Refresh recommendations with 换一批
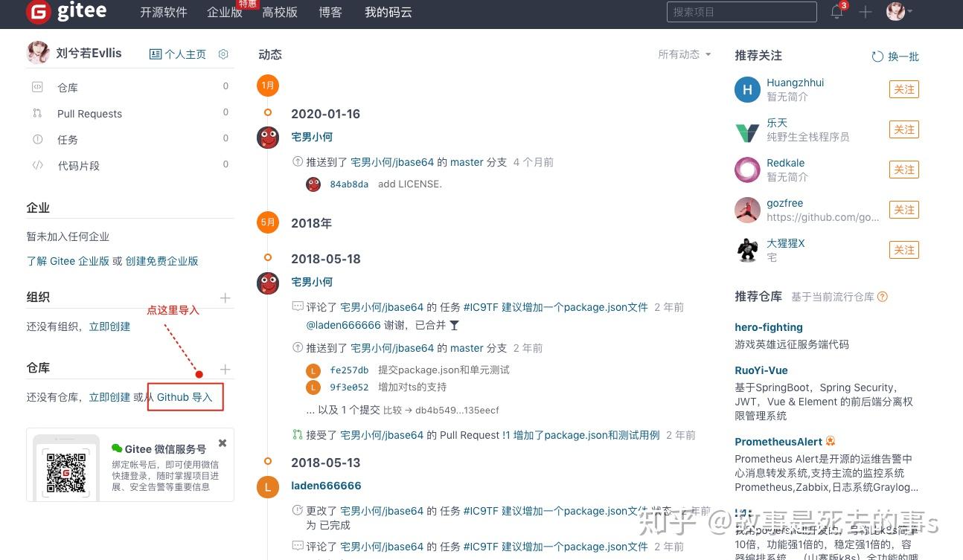 (895, 57)
